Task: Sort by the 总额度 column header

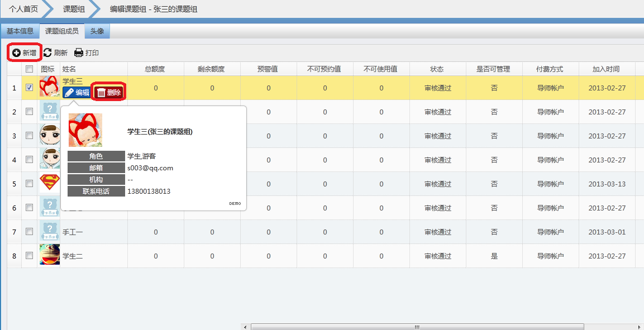Action: (x=155, y=69)
